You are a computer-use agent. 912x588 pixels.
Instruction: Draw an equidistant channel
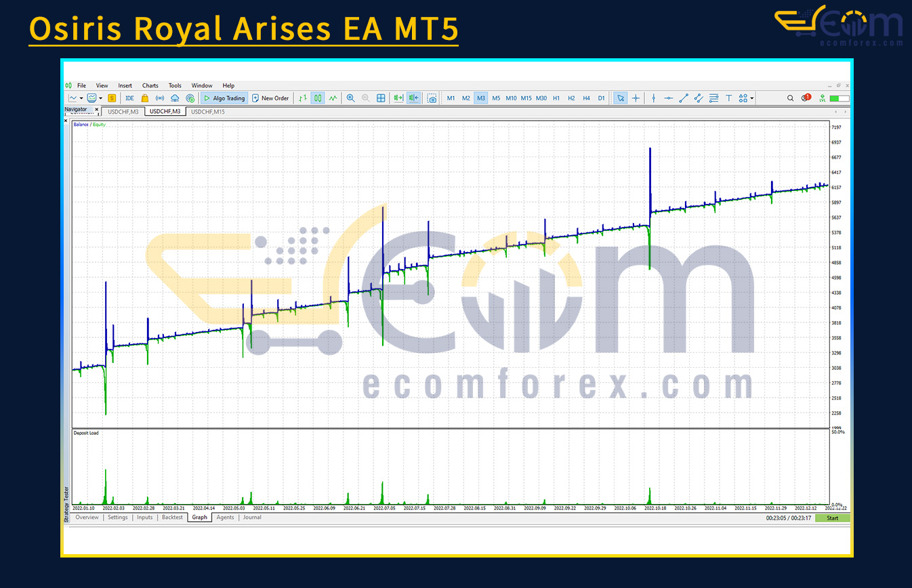[x=699, y=98]
